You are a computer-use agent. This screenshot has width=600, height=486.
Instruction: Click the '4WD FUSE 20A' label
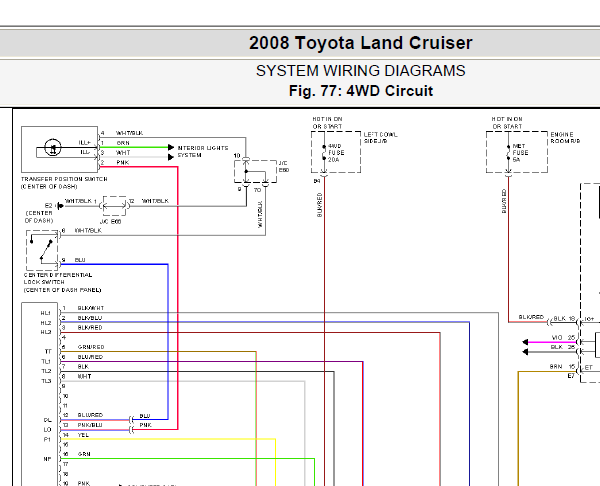(x=336, y=153)
